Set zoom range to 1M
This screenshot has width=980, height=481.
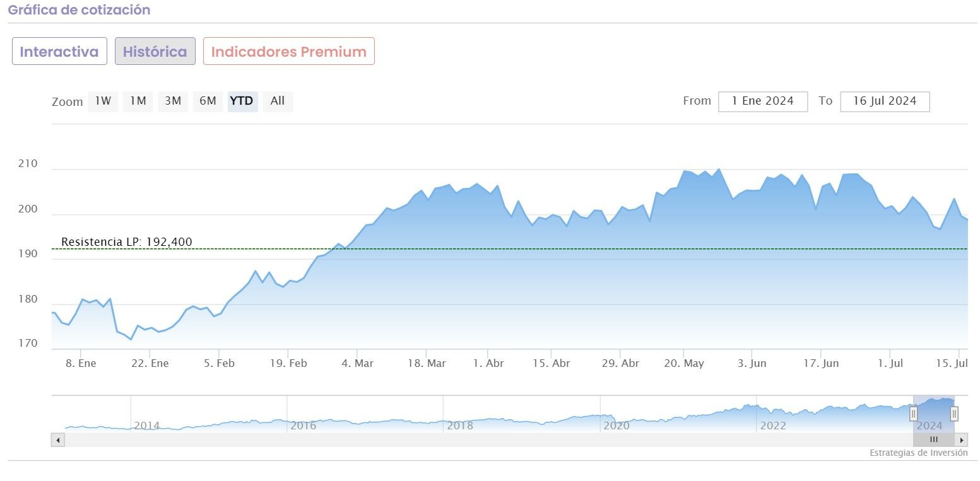pyautogui.click(x=138, y=101)
